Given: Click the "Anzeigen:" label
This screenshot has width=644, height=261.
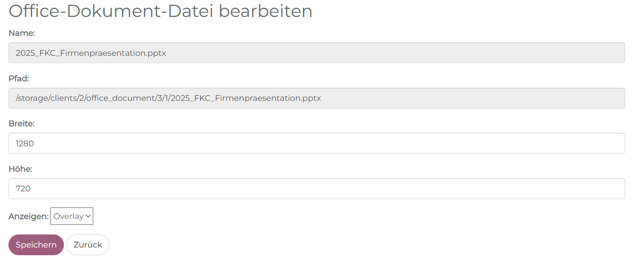Looking at the screenshot, I should pyautogui.click(x=28, y=216).
